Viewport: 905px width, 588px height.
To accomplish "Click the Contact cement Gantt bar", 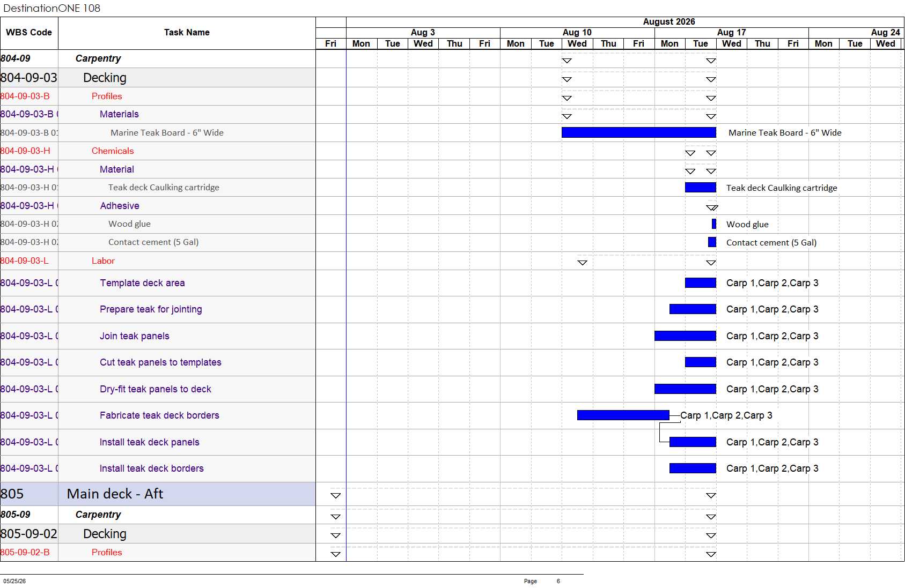I will click(x=712, y=242).
